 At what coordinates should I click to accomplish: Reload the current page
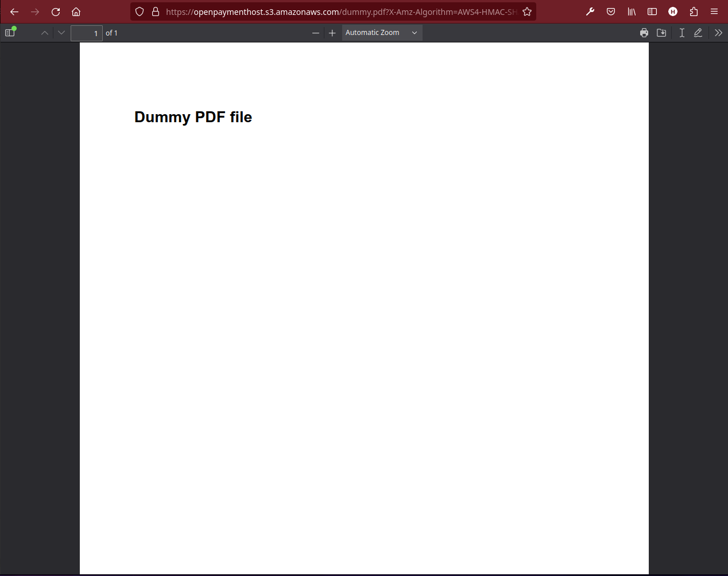(x=56, y=11)
